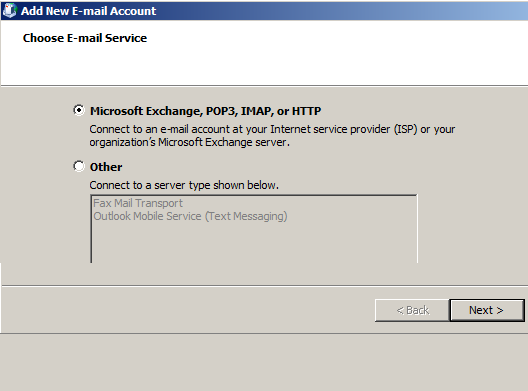Select Microsoft Exchange, POP3, IMAP, or HTTP option

click(79, 110)
